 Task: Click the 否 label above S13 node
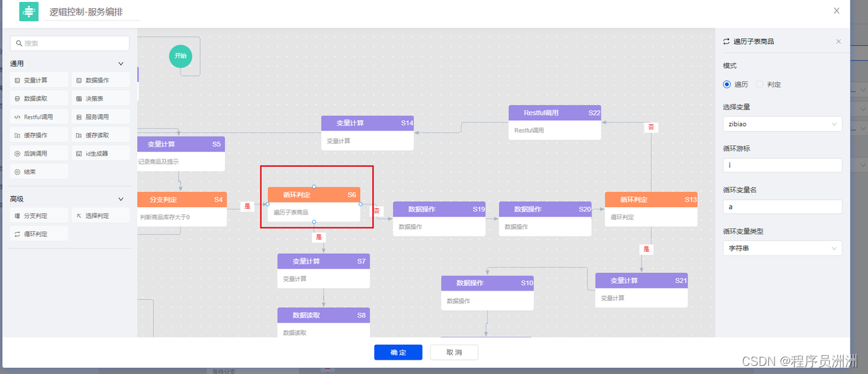click(651, 127)
